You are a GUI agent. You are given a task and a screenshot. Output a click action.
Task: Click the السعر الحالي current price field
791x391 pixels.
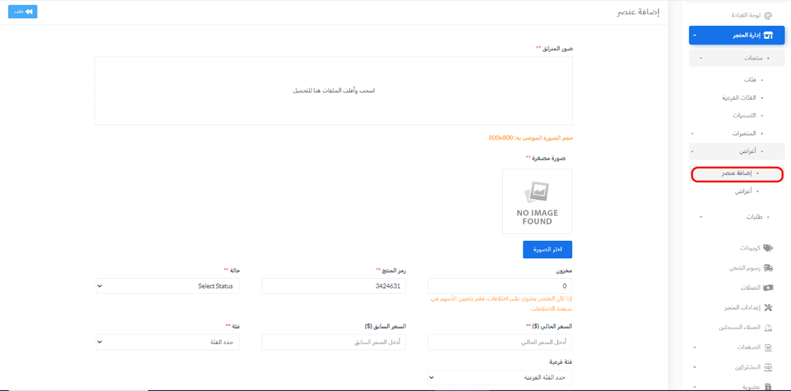[x=500, y=342]
